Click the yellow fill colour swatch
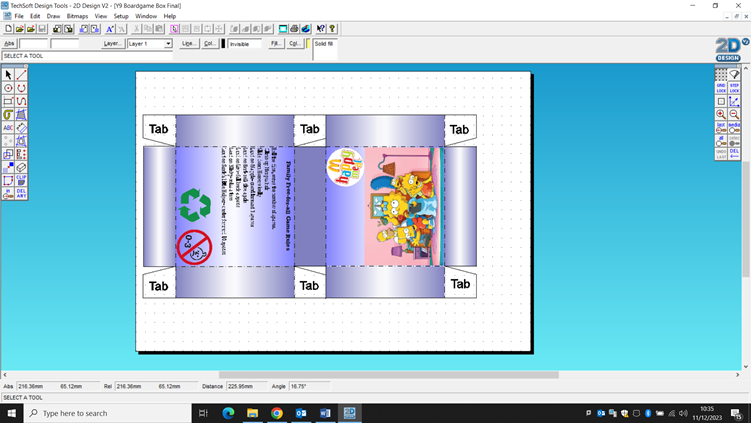 point(308,44)
